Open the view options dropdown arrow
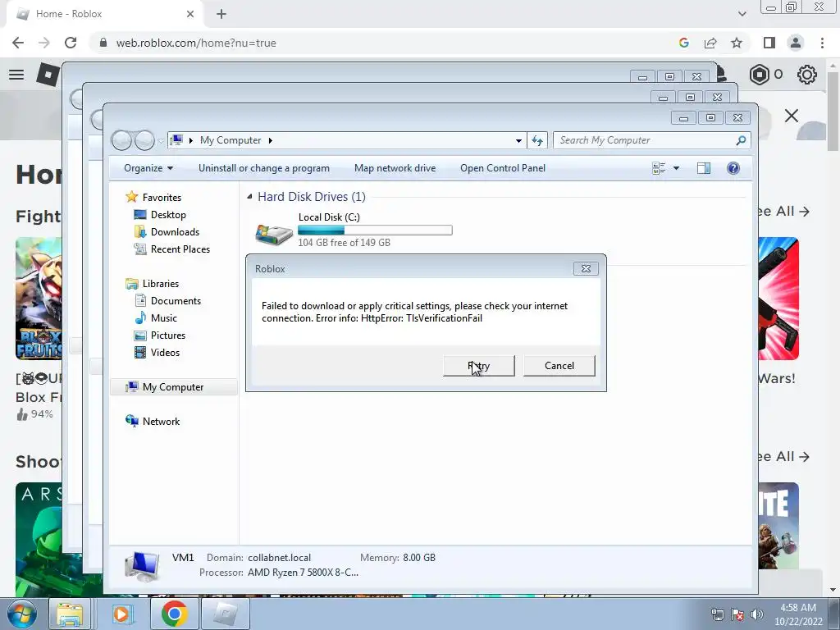 pyautogui.click(x=676, y=168)
